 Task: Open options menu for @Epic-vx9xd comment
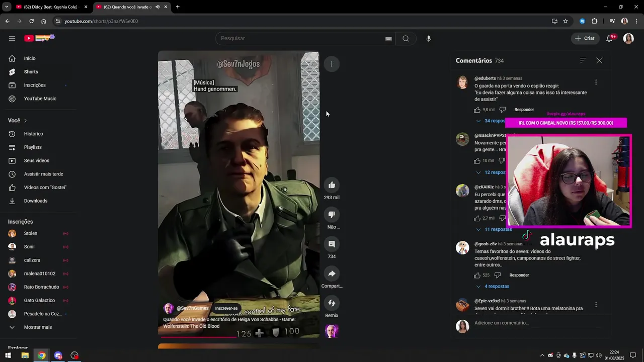point(596,305)
